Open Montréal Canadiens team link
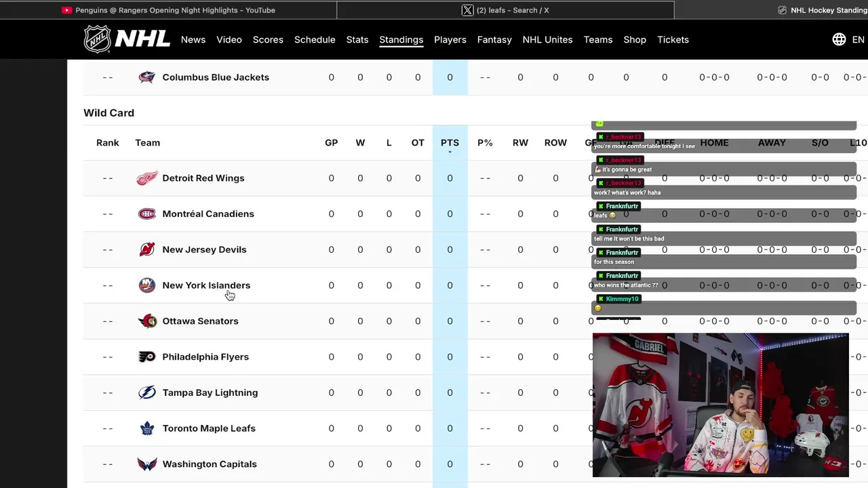The width and height of the screenshot is (868, 488). tap(208, 214)
